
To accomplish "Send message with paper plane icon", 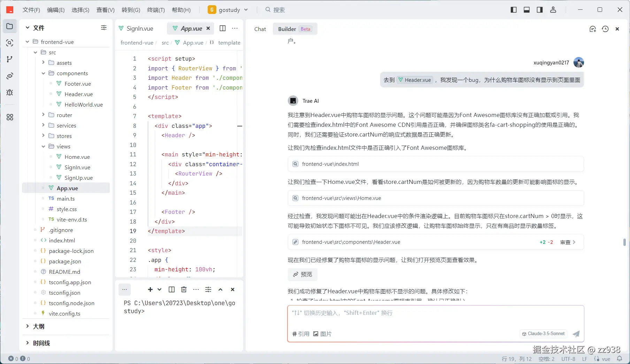I will (x=576, y=334).
